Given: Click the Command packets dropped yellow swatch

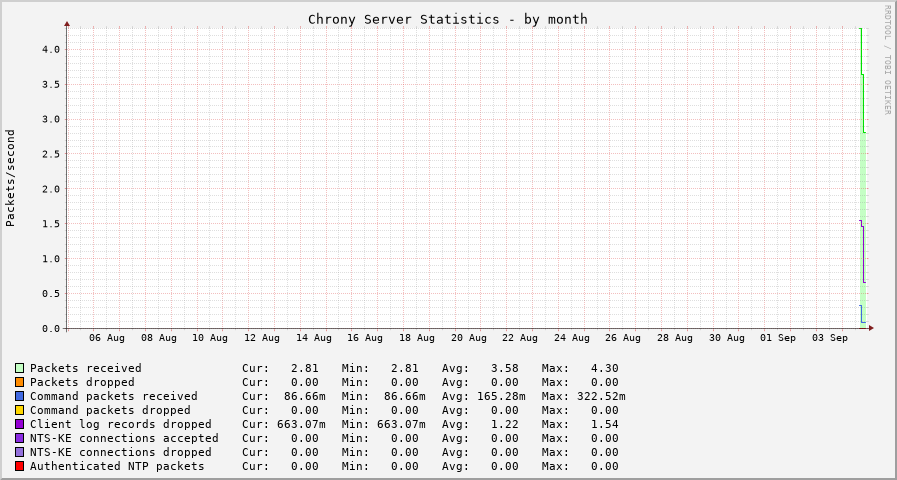Looking at the screenshot, I should (19, 410).
